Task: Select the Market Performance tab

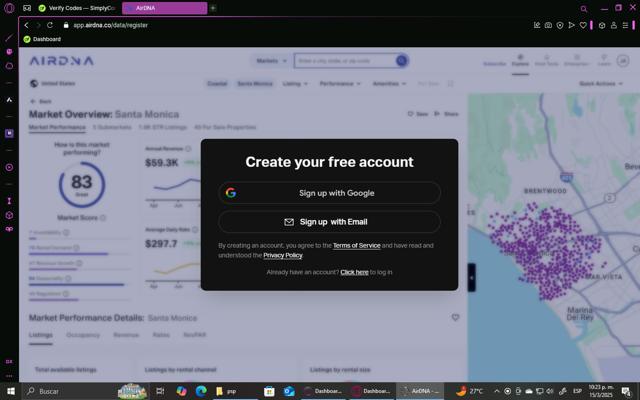Action: coord(57,127)
